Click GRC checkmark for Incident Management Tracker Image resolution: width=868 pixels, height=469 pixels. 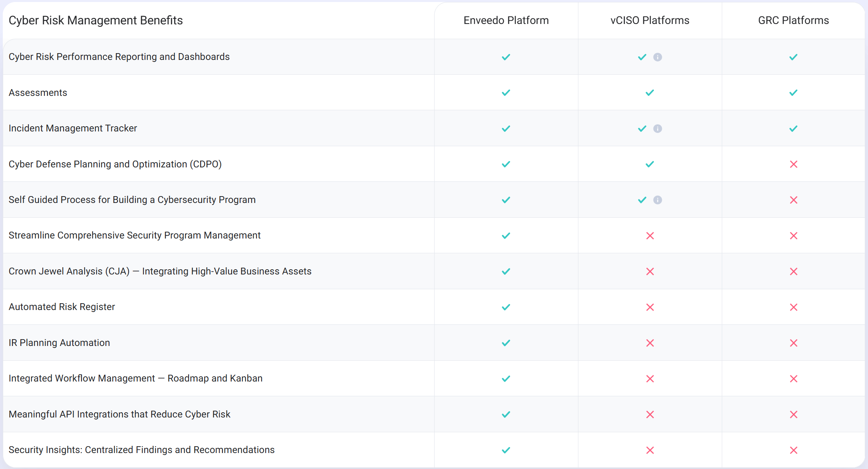coord(793,129)
